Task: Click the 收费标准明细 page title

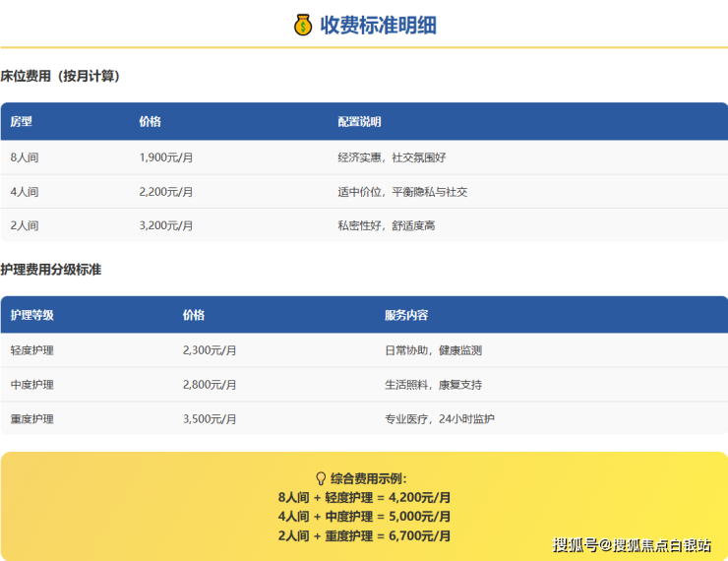Action: tap(378, 25)
